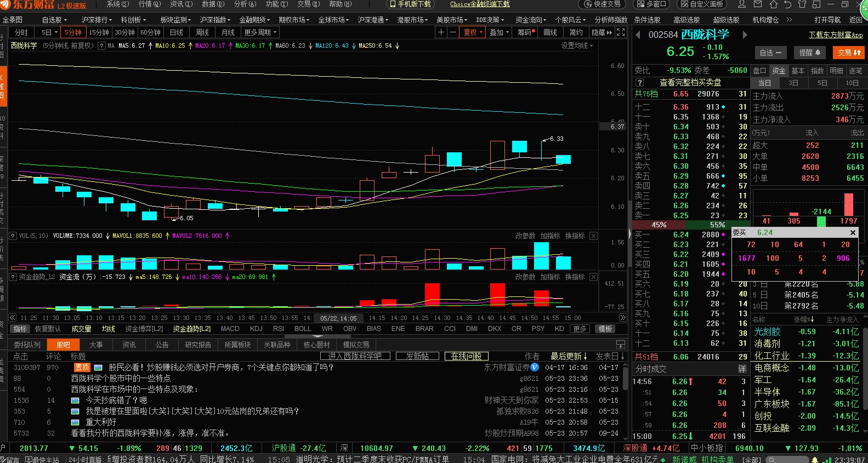The image size is (868, 463).
Task: Toggle 简约 simple view
Action: 576,32
